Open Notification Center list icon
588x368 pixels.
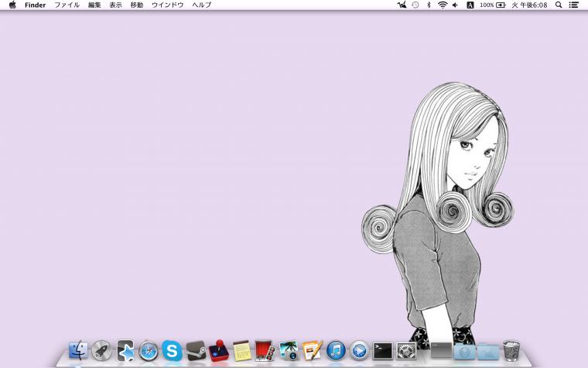573,5
